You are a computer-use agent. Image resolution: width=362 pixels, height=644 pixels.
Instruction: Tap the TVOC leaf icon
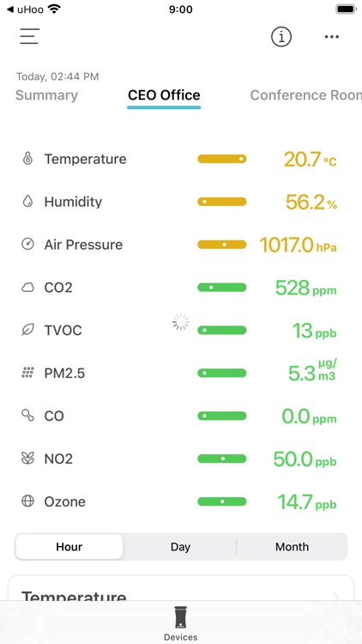(x=27, y=330)
